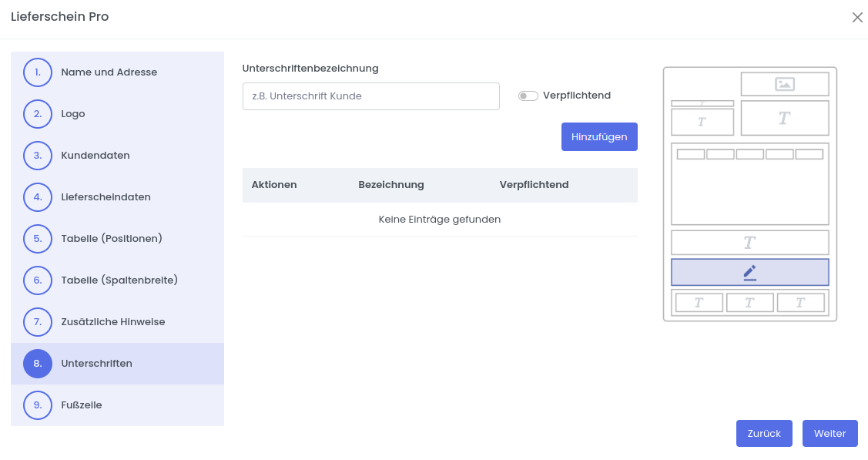Select the pencil signature block in preview
The height and width of the screenshot is (460, 868).
749,272
